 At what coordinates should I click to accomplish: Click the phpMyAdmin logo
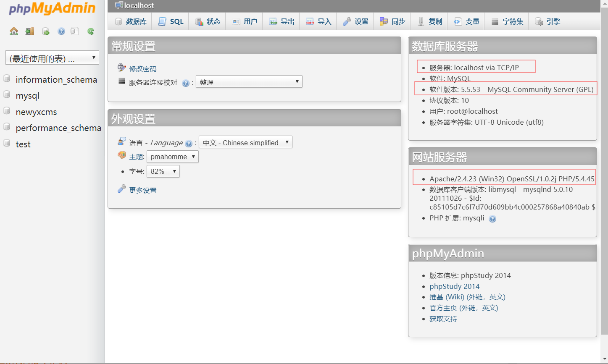click(53, 8)
